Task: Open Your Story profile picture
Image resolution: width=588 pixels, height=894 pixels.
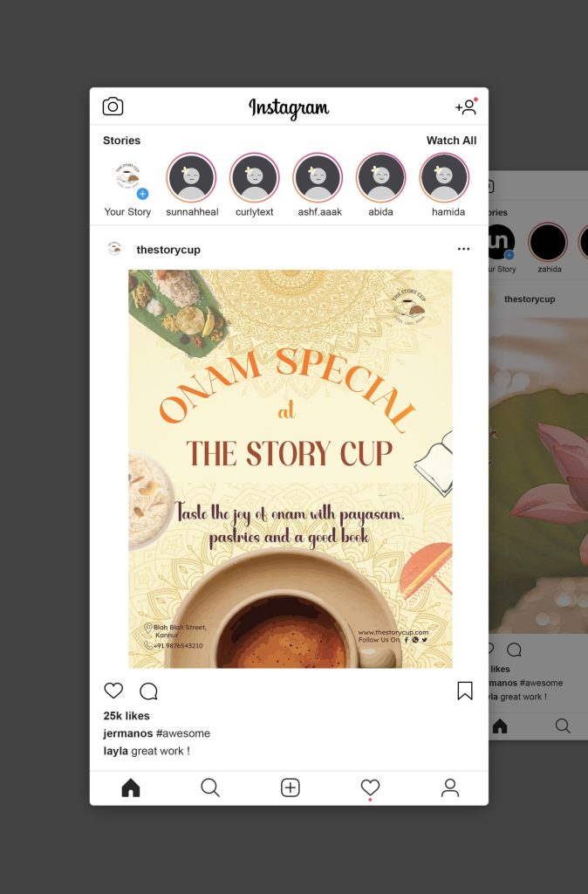Action: (x=127, y=176)
